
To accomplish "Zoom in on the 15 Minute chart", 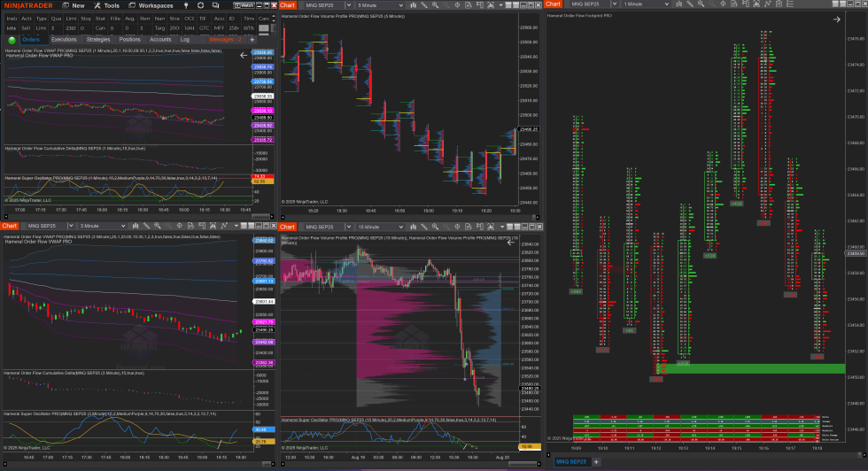I will [x=435, y=227].
